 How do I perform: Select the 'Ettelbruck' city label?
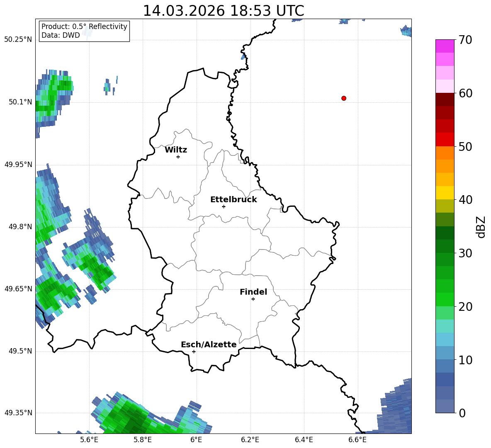click(233, 200)
